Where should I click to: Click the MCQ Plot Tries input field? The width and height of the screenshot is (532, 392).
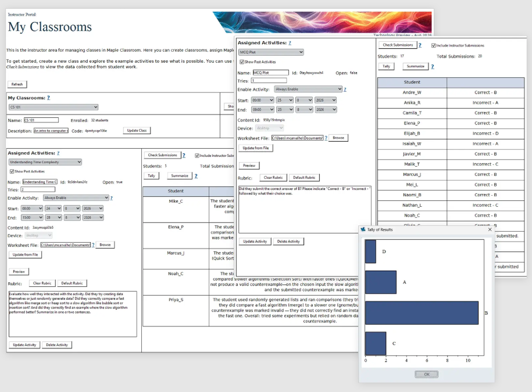(x=269, y=81)
